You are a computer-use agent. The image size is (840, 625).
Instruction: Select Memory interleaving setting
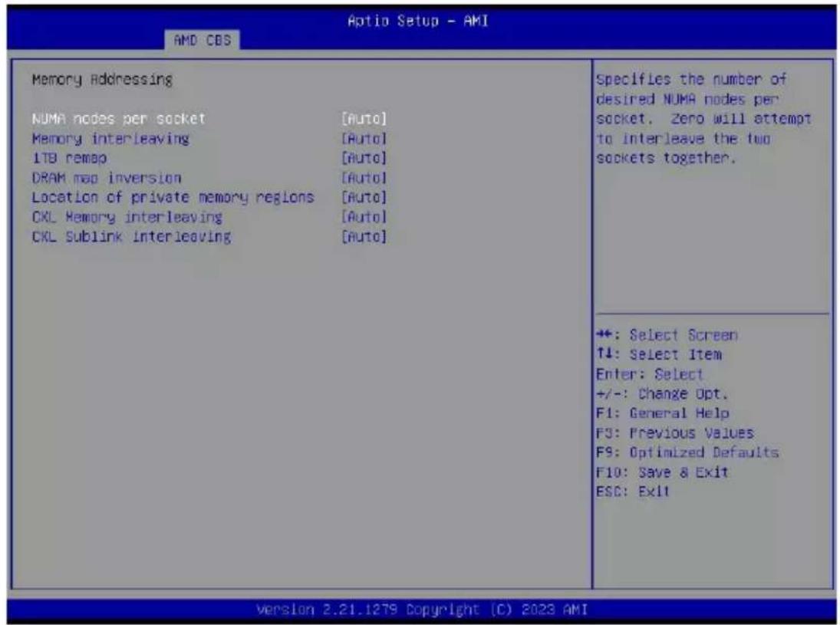point(110,139)
